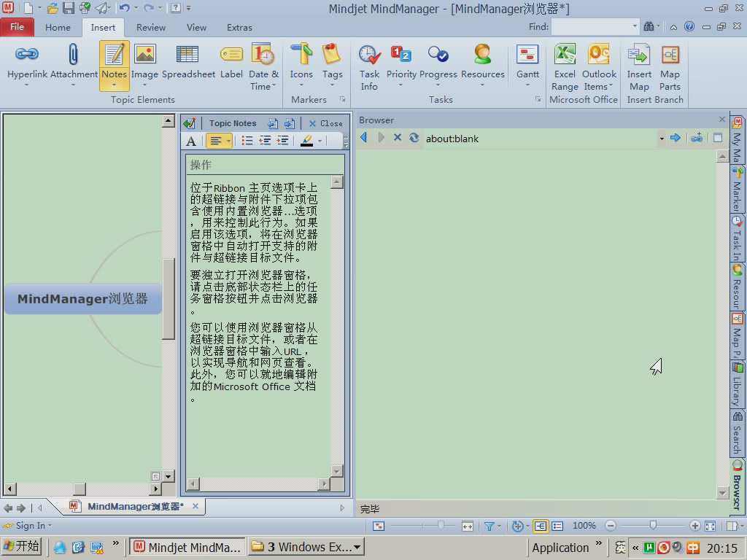Open the Markers group dialog launcher

click(x=342, y=99)
